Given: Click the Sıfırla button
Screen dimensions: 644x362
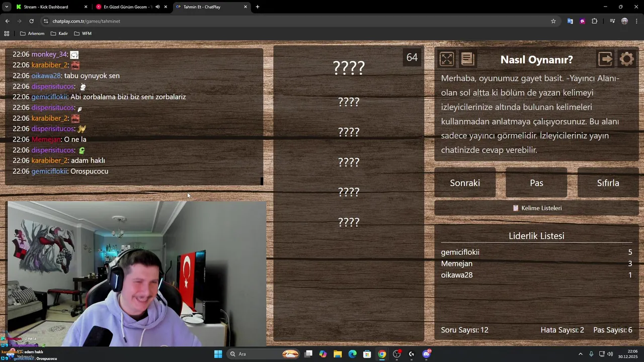Looking at the screenshot, I should pos(608,183).
